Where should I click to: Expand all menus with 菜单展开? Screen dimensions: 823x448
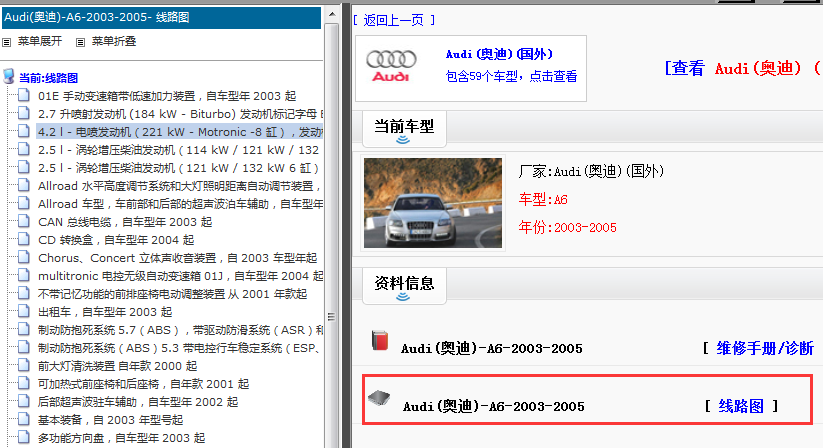point(40,41)
